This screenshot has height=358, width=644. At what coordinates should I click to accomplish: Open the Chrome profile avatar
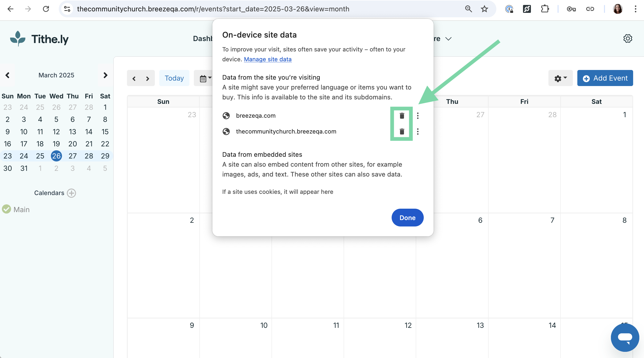coord(618,9)
